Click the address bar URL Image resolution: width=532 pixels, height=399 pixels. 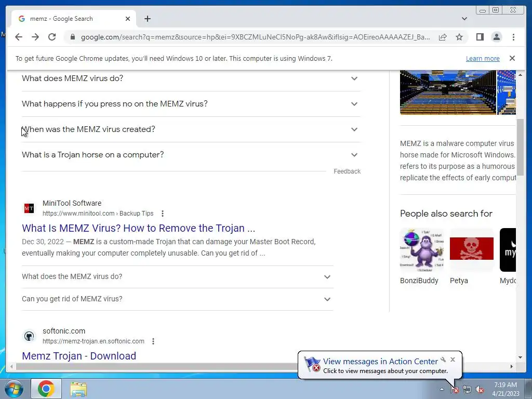pyautogui.click(x=255, y=37)
